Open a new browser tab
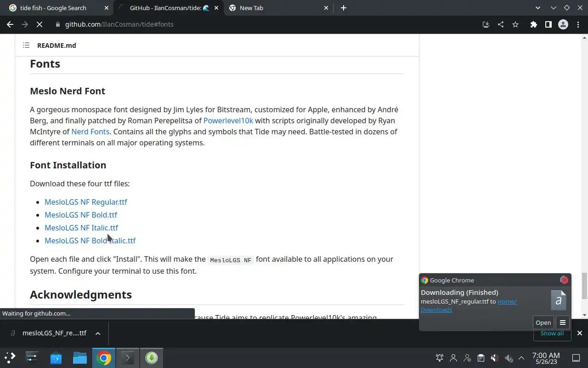The width and height of the screenshot is (588, 368). pos(344,8)
